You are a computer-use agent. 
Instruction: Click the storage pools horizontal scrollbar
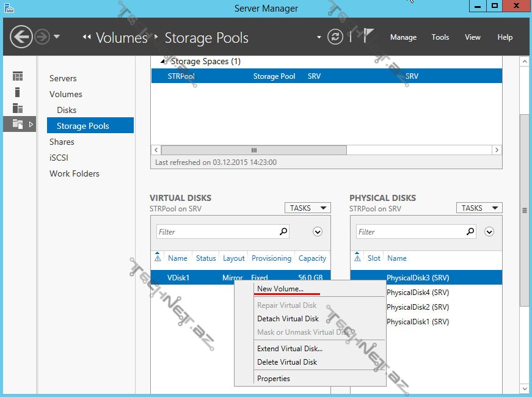tap(253, 150)
